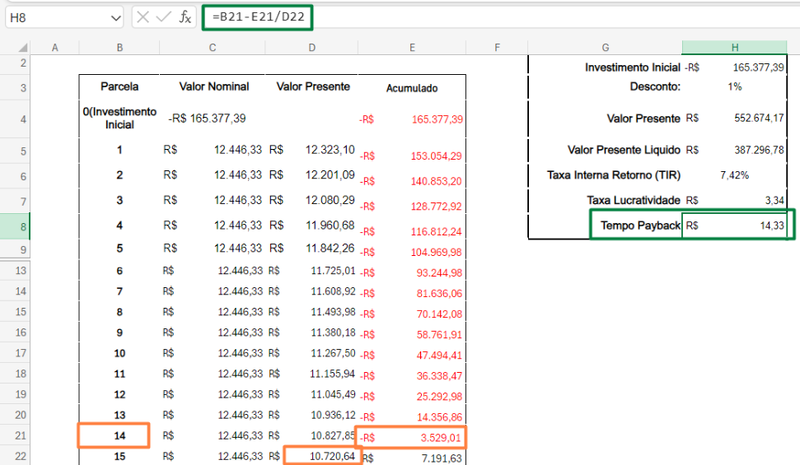
Task: Click the Valor Nominal header cell
Action: click(212, 87)
